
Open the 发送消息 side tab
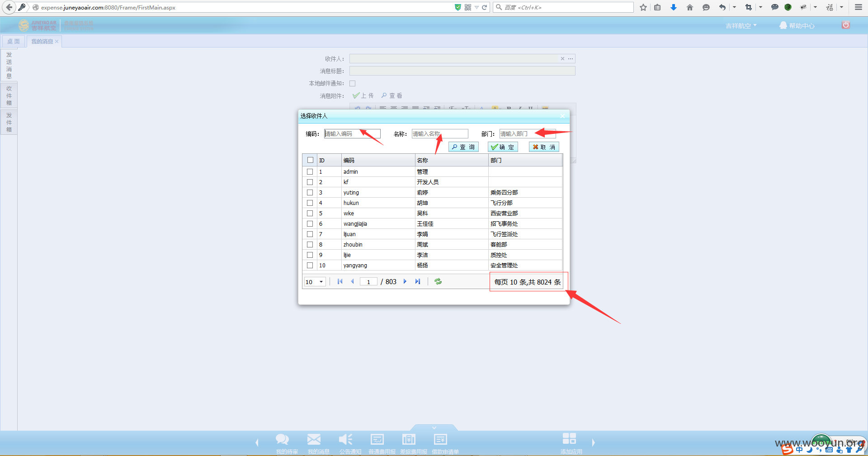click(9, 65)
